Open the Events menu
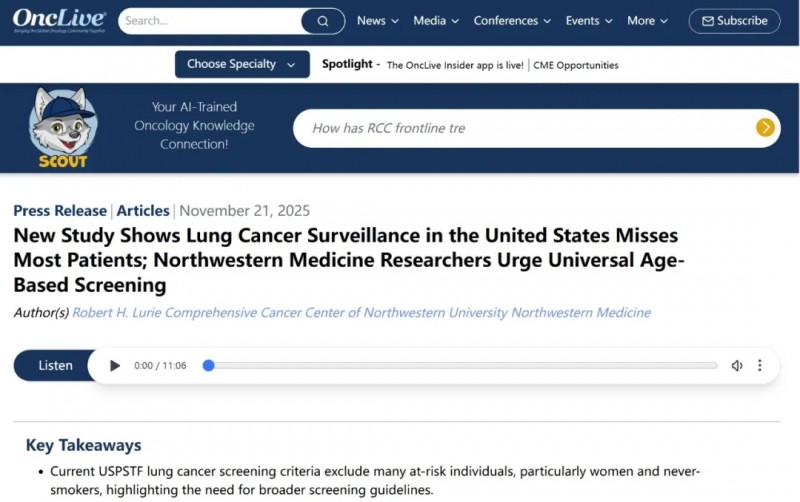This screenshot has height=502, width=800. click(589, 21)
